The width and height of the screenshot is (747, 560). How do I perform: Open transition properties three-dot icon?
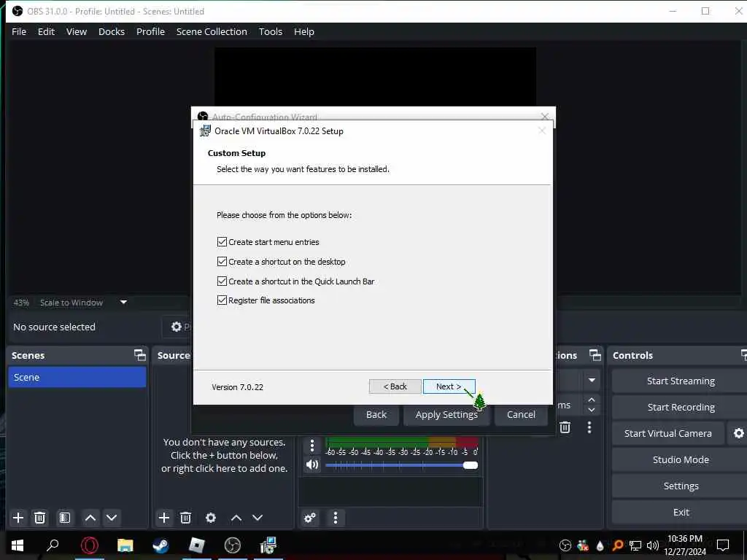(x=589, y=427)
